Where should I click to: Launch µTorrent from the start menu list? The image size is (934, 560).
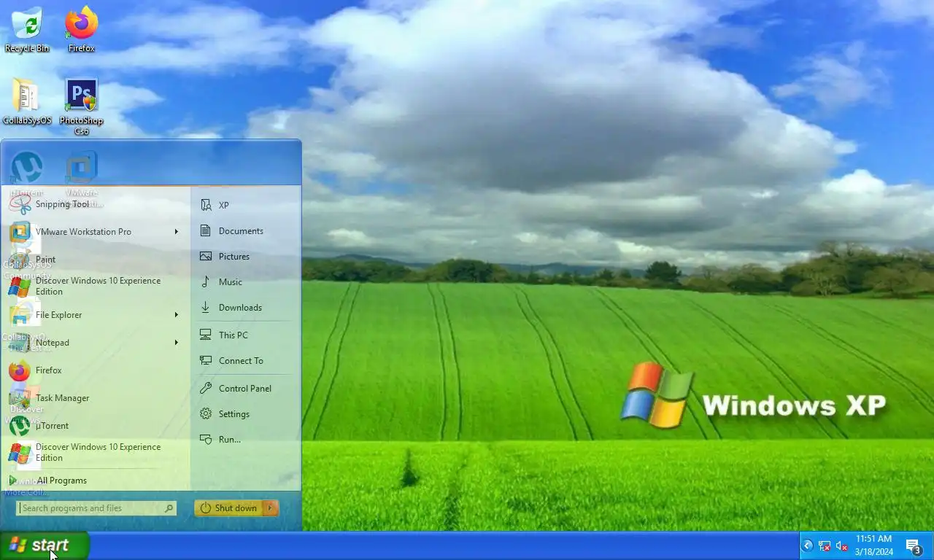(x=96, y=426)
